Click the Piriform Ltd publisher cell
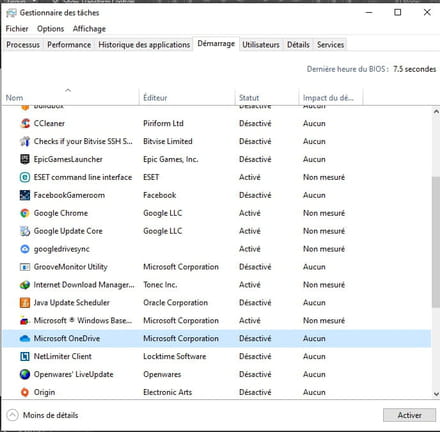The height and width of the screenshot is (432, 440). 163,123
